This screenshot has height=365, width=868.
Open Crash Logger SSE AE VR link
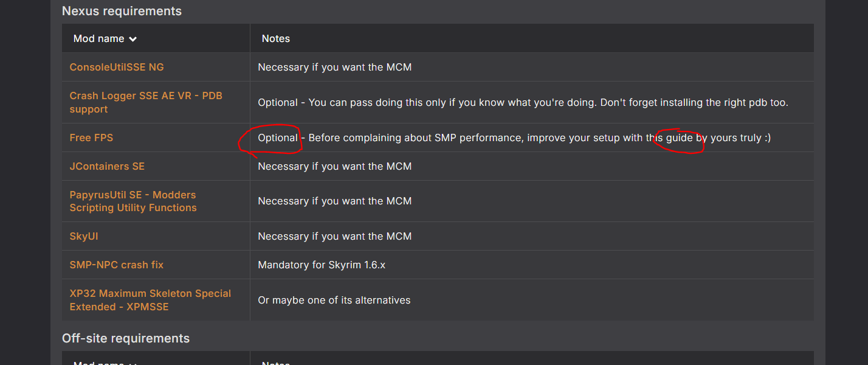(146, 103)
